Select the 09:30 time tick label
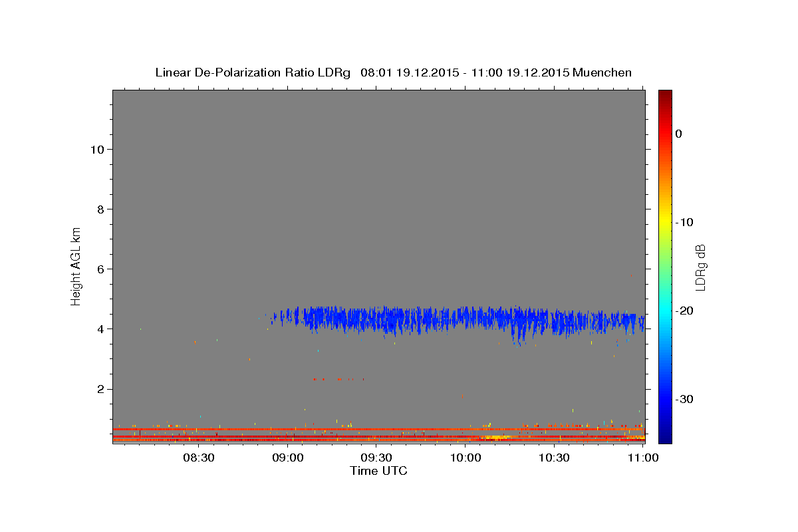The image size is (798, 532). click(x=376, y=458)
